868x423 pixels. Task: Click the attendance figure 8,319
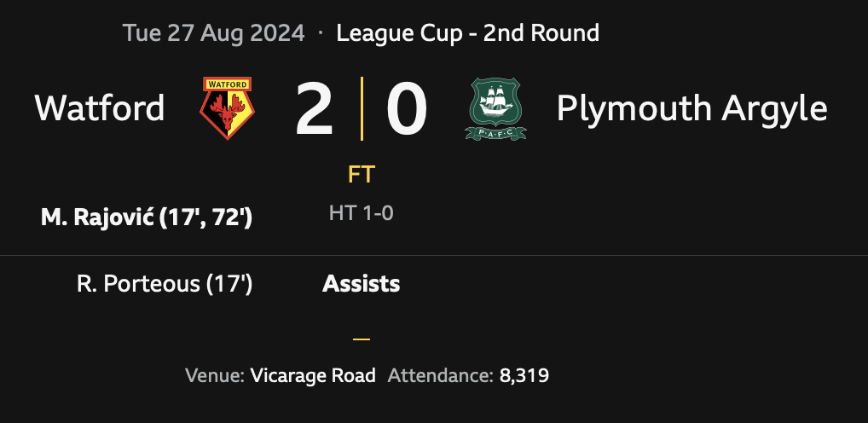[524, 375]
